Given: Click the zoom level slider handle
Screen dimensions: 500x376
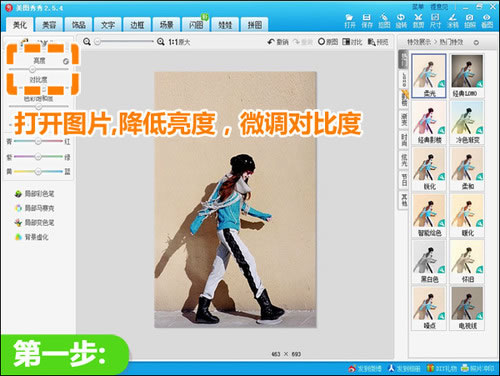Looking at the screenshot, I should tap(98, 42).
